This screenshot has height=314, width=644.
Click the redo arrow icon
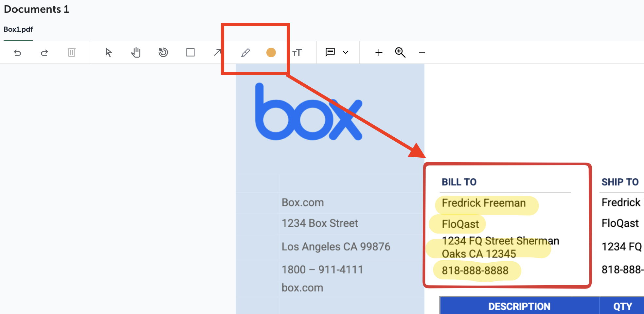(45, 53)
